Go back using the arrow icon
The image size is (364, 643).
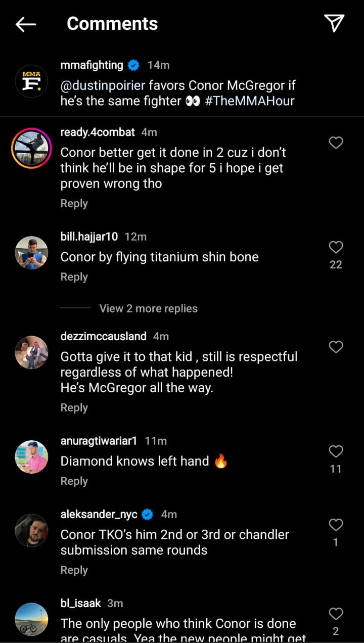tap(26, 24)
